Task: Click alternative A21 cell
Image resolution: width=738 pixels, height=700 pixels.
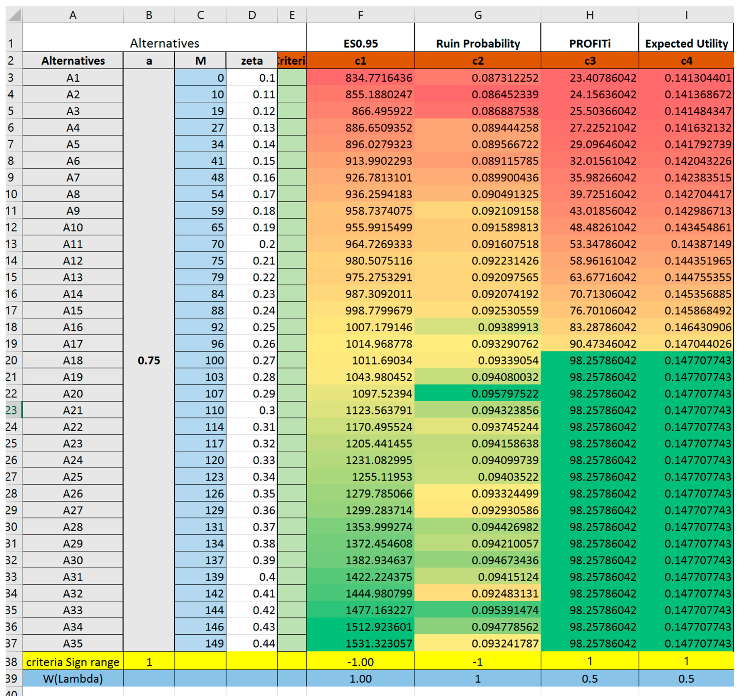Action: (x=73, y=410)
